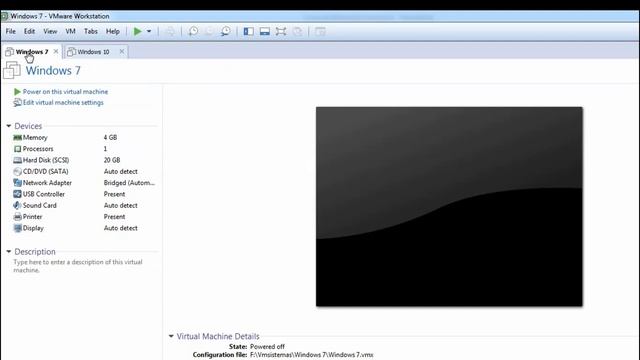Click the VMware Workstation title bar icon
This screenshot has height=360, width=640.
point(4,16)
